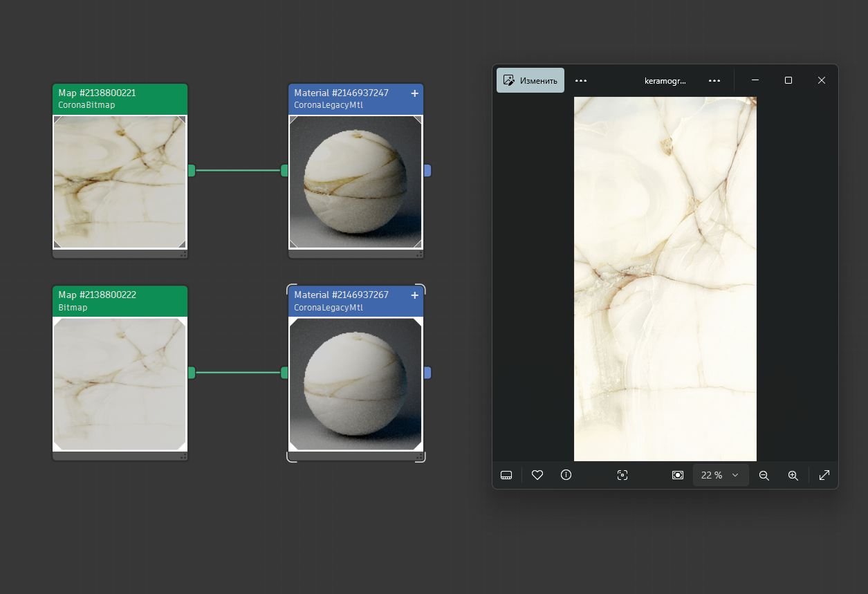Open the 22 % zoom level dropdown
Screen dimensions: 868x594
click(721, 475)
